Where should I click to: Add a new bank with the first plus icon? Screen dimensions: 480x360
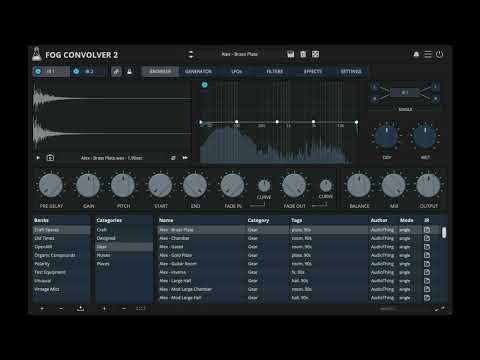point(42,309)
